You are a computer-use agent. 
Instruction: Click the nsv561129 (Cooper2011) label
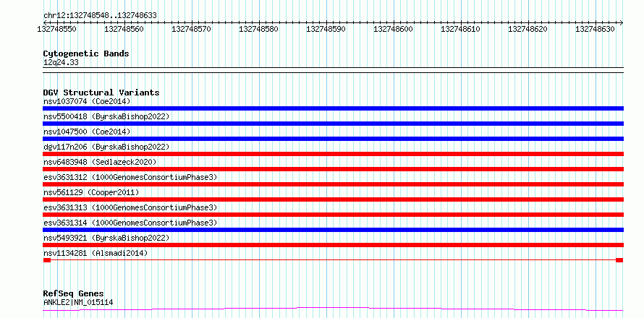91,192
